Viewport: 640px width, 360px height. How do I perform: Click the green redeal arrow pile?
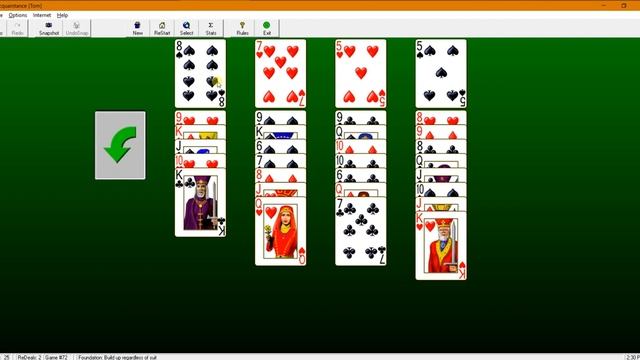[120, 145]
